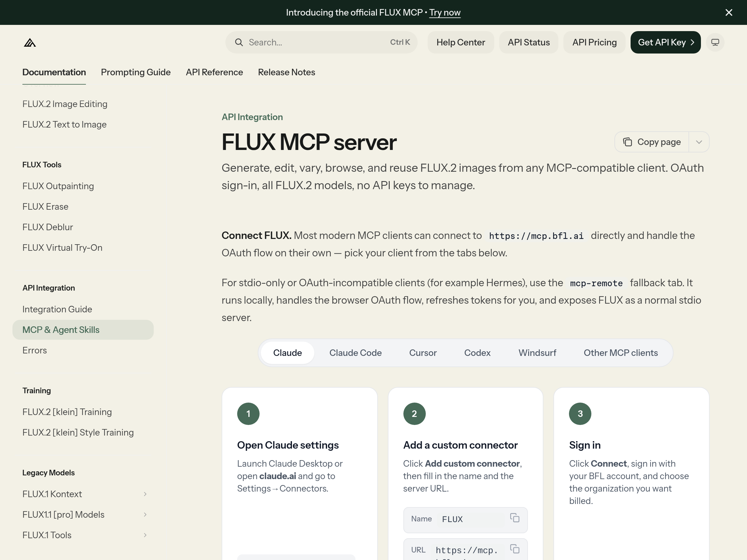Click the Add a custom connector heading
The image size is (747, 560).
pyautogui.click(x=460, y=445)
